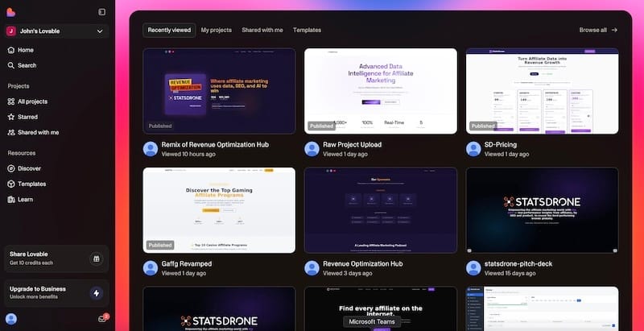The width and height of the screenshot is (644, 331).
Task: Click the Discover compass icon
Action: tap(11, 168)
